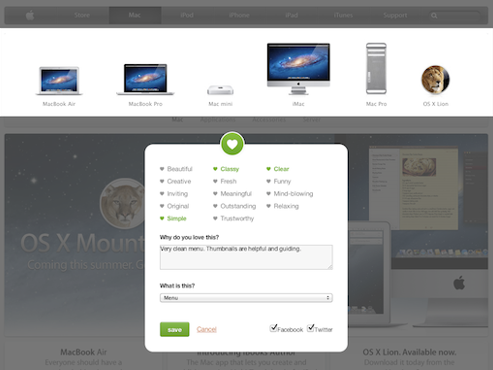493x370 pixels.
Task: Click the green save button
Action: (x=175, y=329)
